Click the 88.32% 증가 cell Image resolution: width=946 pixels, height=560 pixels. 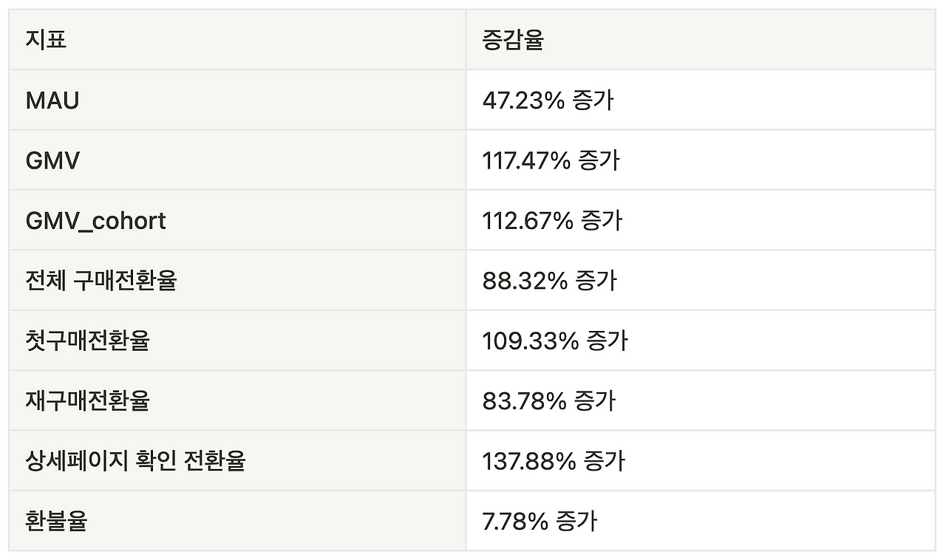click(549, 281)
